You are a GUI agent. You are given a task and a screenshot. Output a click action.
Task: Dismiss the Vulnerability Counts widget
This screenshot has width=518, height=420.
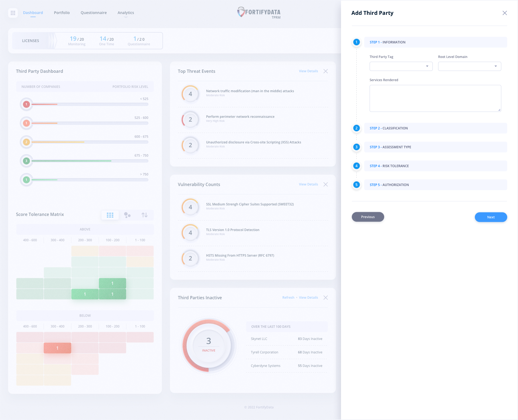point(326,184)
